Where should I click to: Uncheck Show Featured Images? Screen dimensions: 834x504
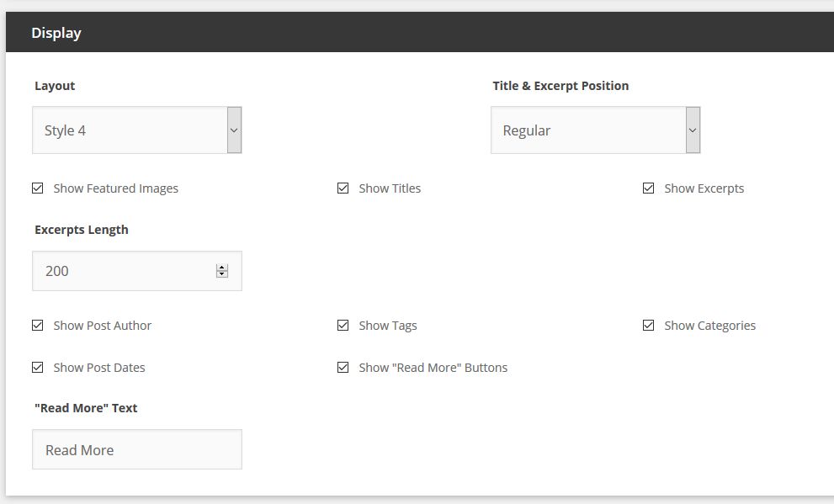[38, 188]
